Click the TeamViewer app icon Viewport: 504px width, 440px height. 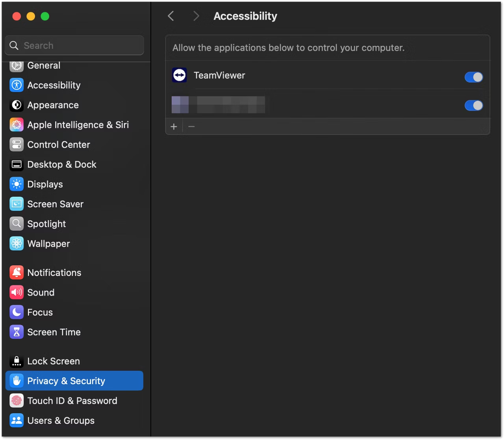click(179, 75)
